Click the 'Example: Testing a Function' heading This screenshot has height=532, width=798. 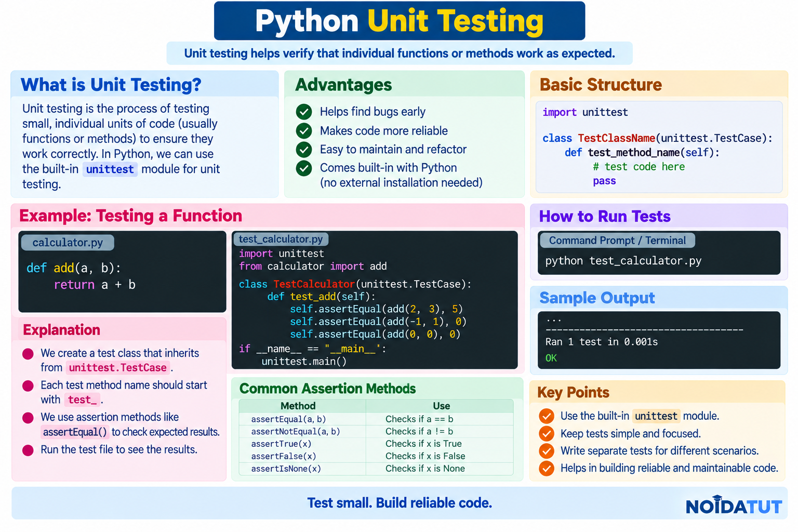click(130, 216)
